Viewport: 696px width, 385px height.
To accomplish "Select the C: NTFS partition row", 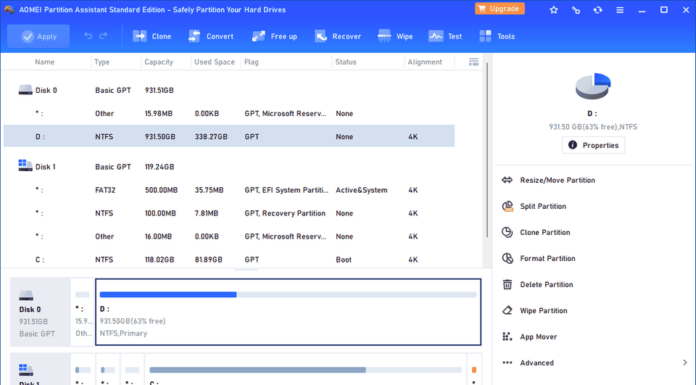I will point(229,259).
